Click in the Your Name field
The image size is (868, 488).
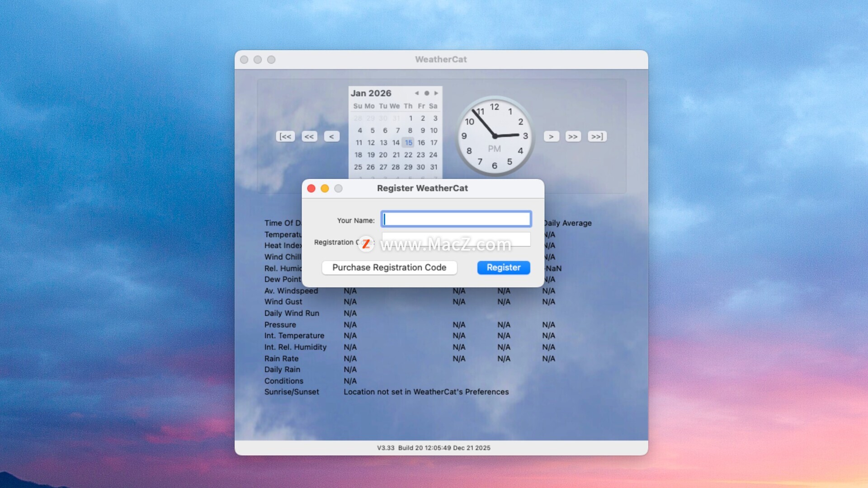tap(456, 219)
